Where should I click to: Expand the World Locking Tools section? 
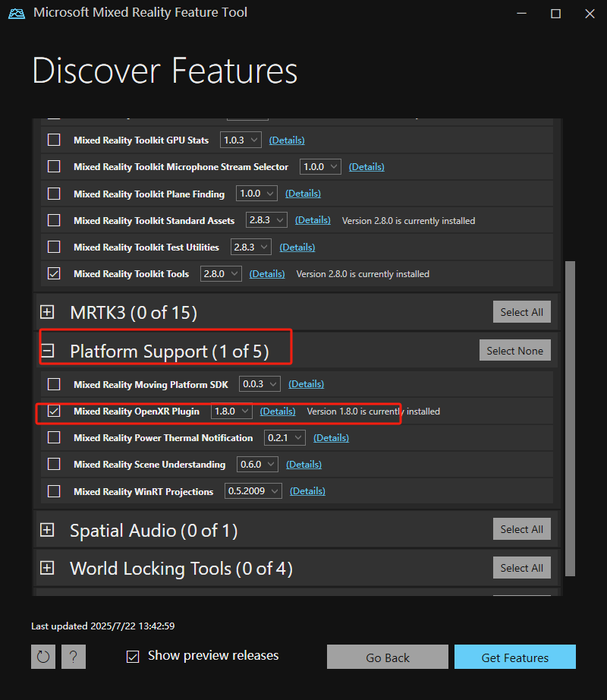point(47,568)
